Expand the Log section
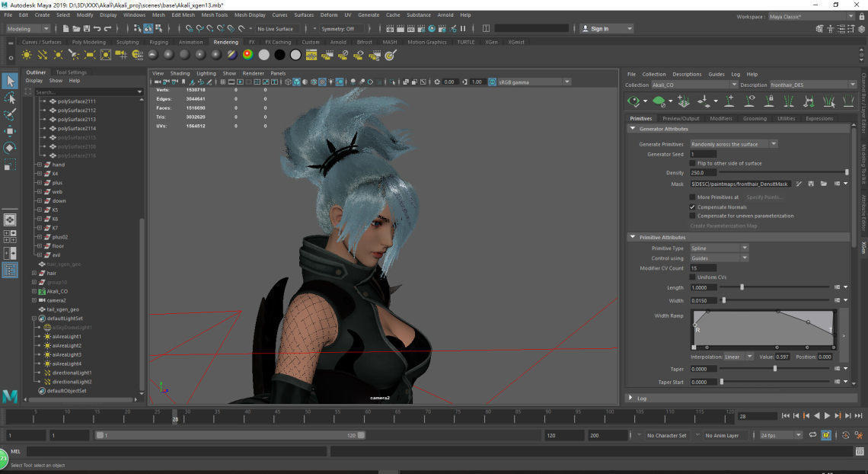Image resolution: width=868 pixels, height=474 pixels. coord(630,398)
